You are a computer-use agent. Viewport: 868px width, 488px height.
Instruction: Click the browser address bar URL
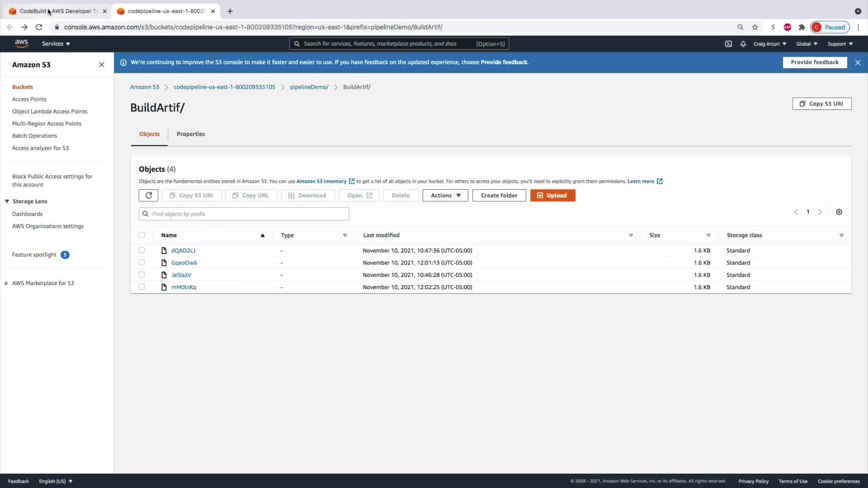pyautogui.click(x=253, y=27)
